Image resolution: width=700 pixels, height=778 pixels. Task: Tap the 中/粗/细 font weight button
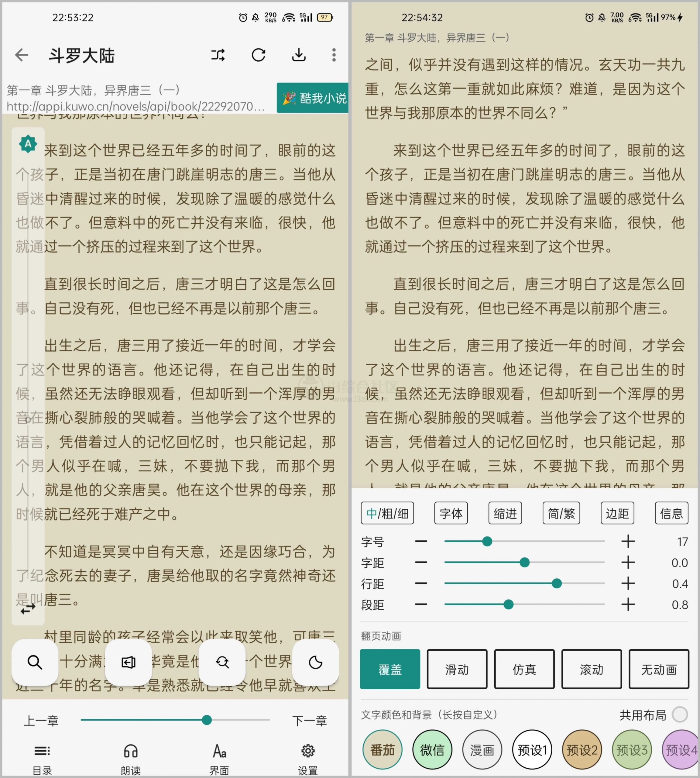click(387, 513)
